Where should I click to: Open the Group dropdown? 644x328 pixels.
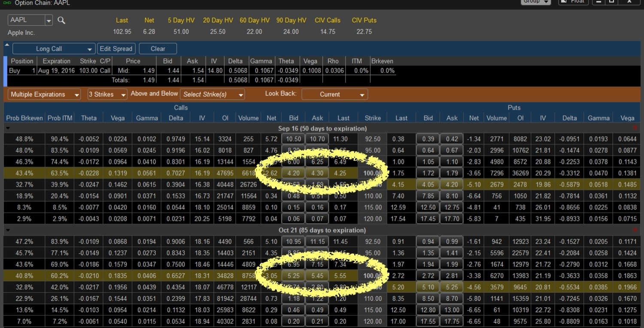tap(535, 2)
